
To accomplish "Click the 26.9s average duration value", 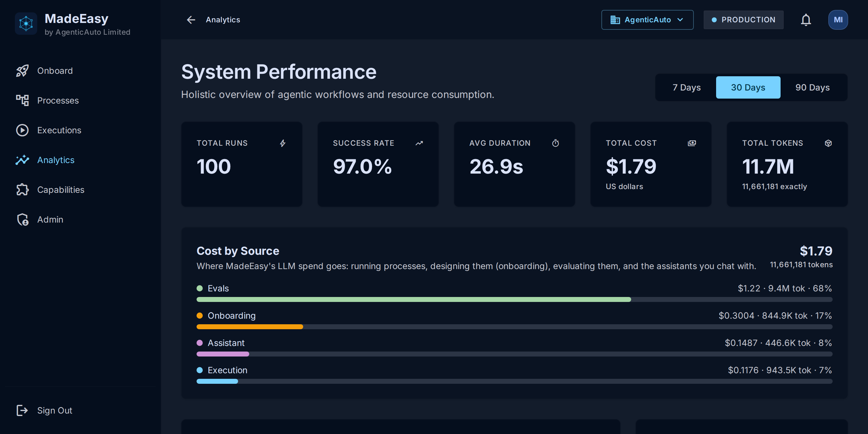I will (x=496, y=166).
